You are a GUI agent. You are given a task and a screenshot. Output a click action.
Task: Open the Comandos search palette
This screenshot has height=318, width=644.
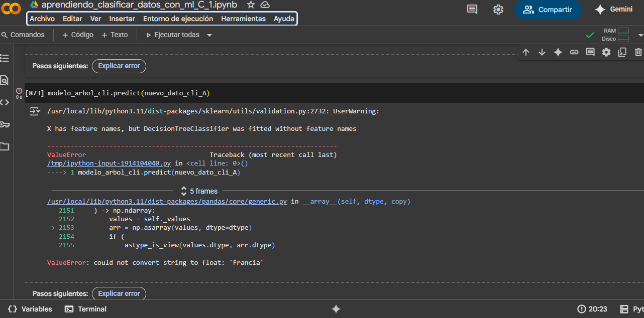23,35
